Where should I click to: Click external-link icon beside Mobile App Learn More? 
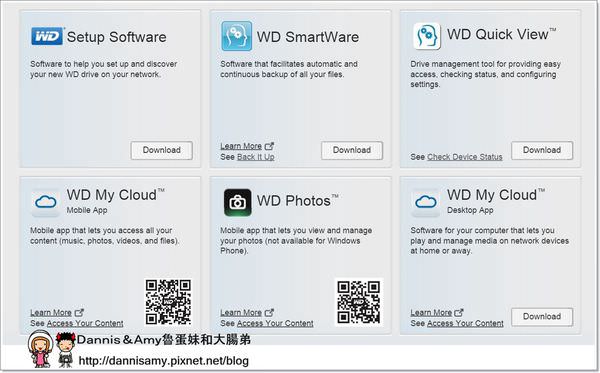pyautogui.click(x=79, y=313)
